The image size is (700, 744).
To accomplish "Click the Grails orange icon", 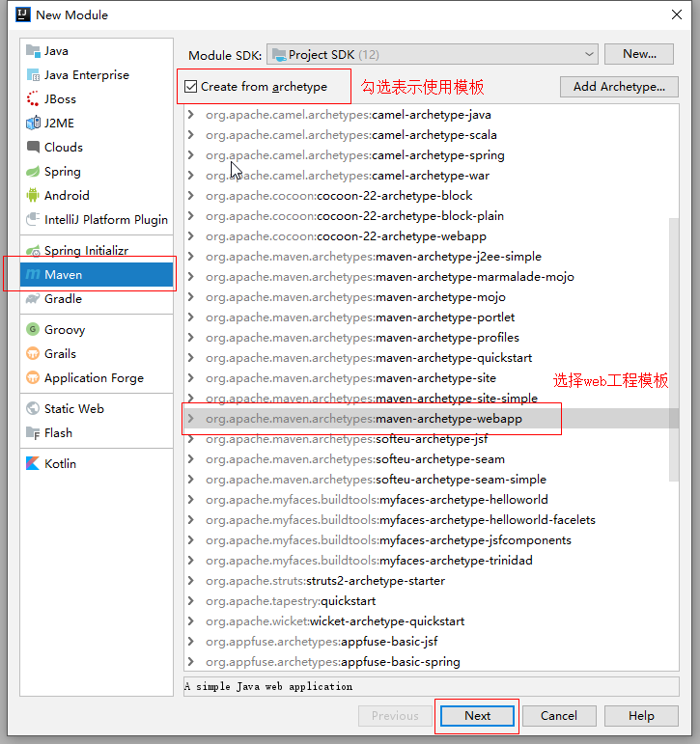I will [x=33, y=353].
